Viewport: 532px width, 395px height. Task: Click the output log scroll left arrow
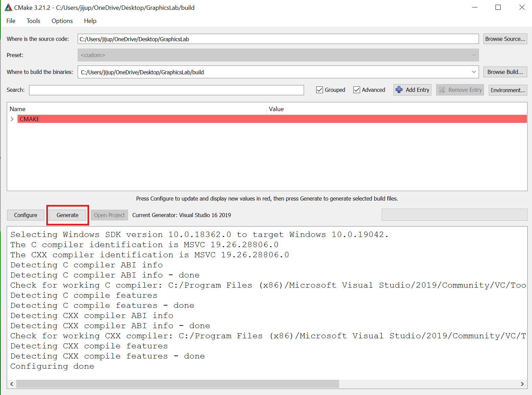[12, 384]
